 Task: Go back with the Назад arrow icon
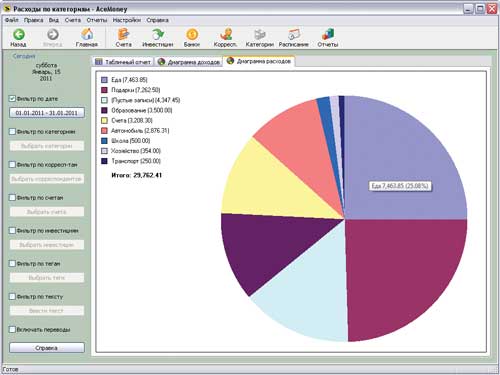click(x=19, y=35)
